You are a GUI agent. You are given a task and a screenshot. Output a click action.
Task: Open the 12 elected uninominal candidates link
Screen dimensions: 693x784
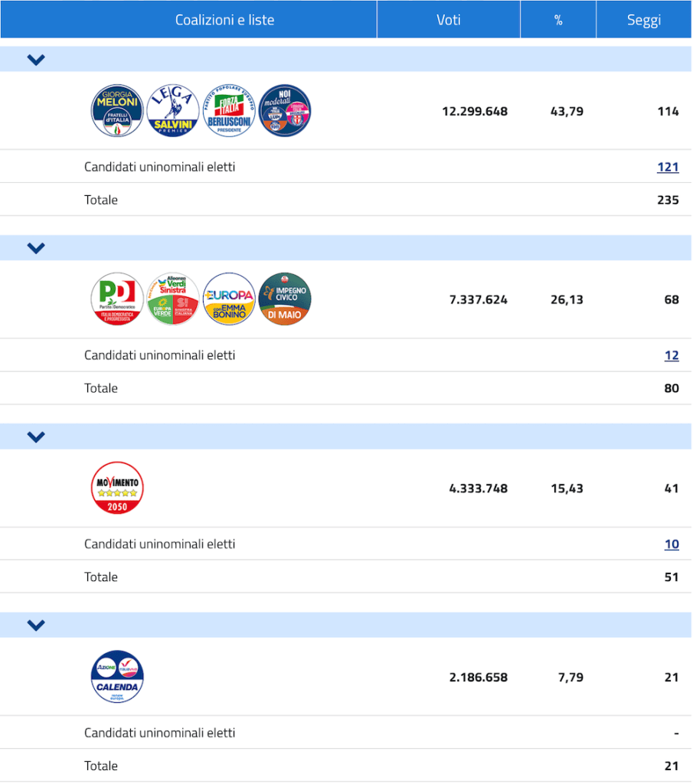[671, 355]
